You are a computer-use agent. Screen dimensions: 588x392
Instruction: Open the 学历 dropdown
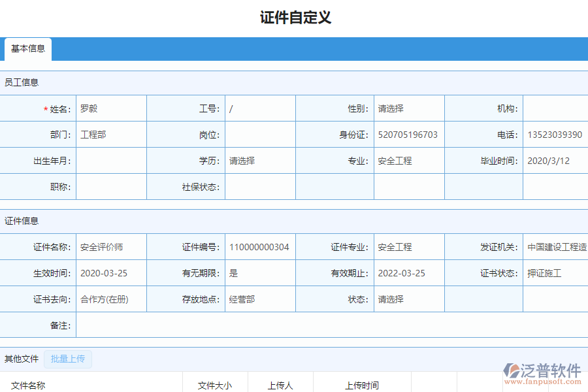(x=260, y=160)
